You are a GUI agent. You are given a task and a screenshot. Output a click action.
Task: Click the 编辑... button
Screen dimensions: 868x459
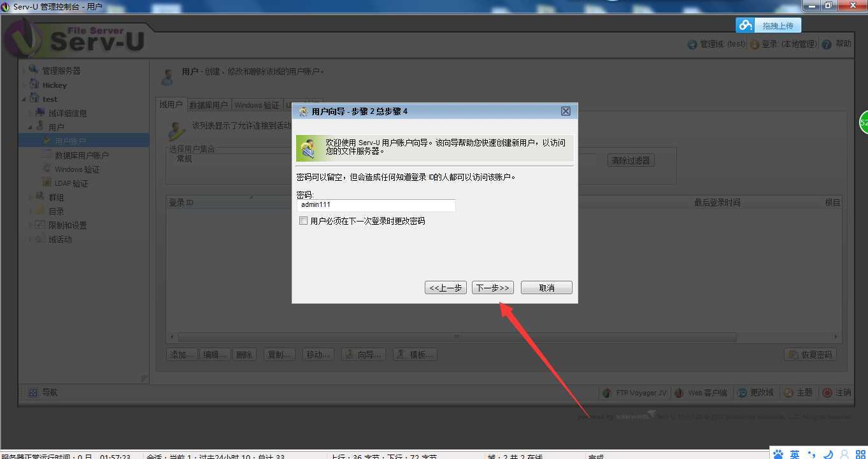point(214,355)
